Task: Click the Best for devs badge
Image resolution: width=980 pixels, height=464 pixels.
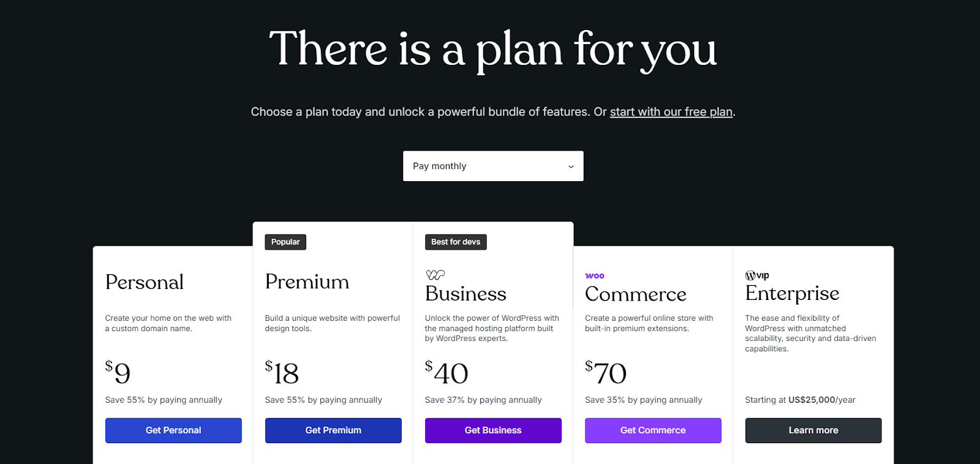Action: 456,242
